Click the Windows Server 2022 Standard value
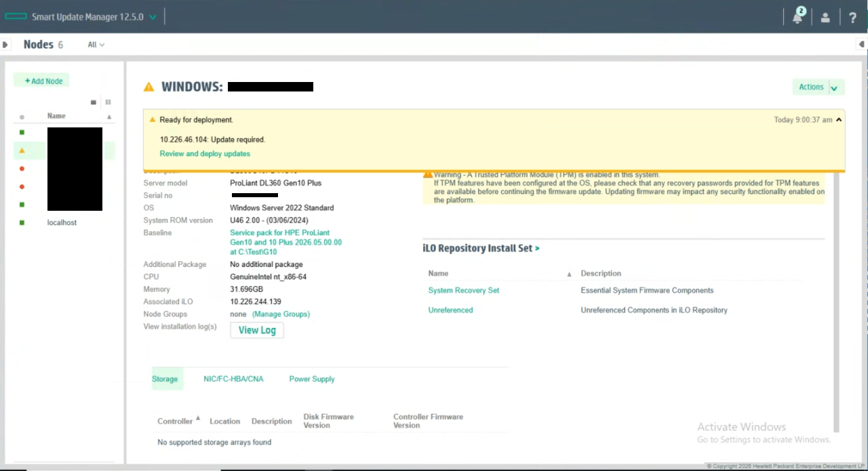The width and height of the screenshot is (868, 471). tap(281, 208)
